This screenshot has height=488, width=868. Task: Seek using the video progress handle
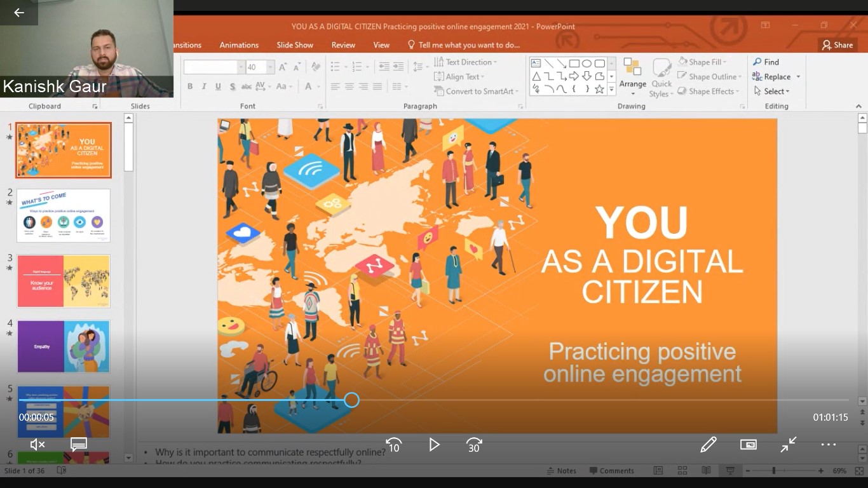(x=351, y=400)
